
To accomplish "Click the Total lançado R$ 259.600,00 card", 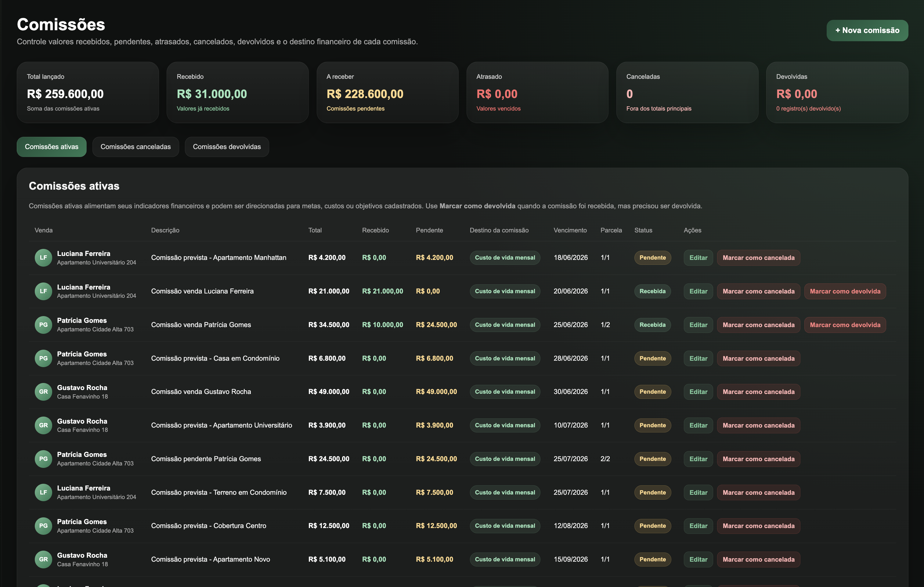I will click(88, 93).
